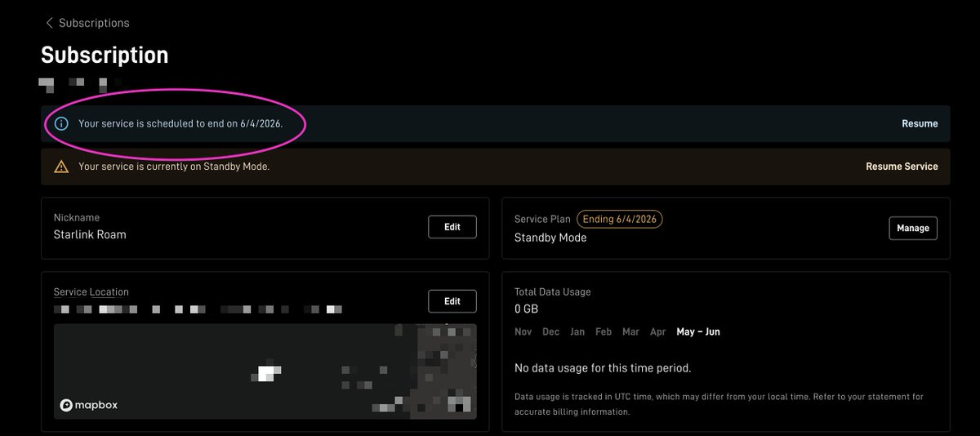Click the Standby Mode plan name

550,238
